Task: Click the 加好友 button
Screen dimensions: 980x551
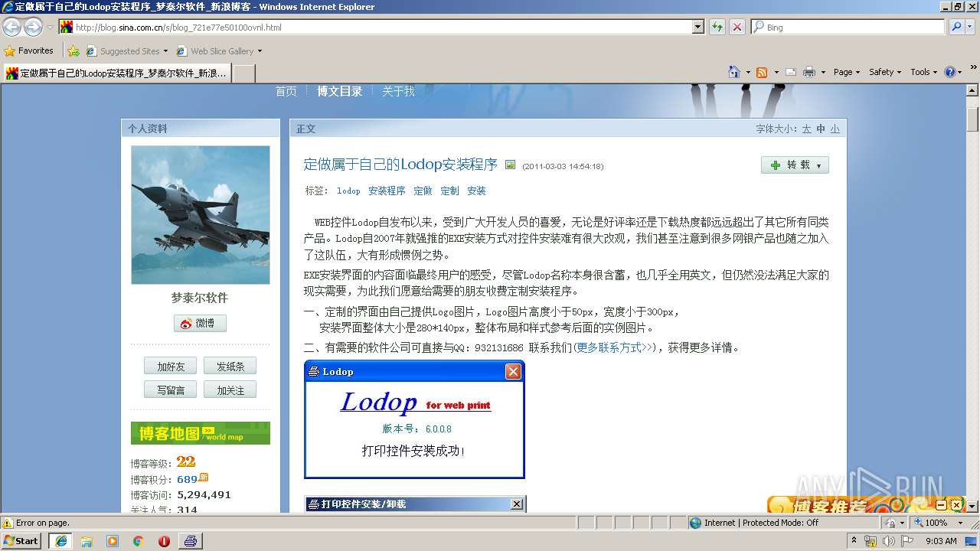Action: [170, 367]
